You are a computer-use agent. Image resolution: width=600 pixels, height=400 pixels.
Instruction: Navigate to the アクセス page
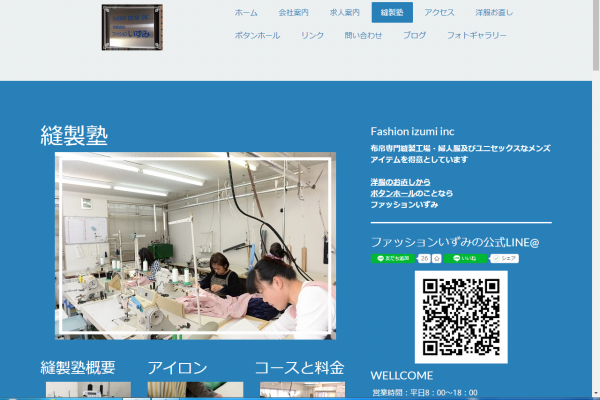(x=439, y=13)
